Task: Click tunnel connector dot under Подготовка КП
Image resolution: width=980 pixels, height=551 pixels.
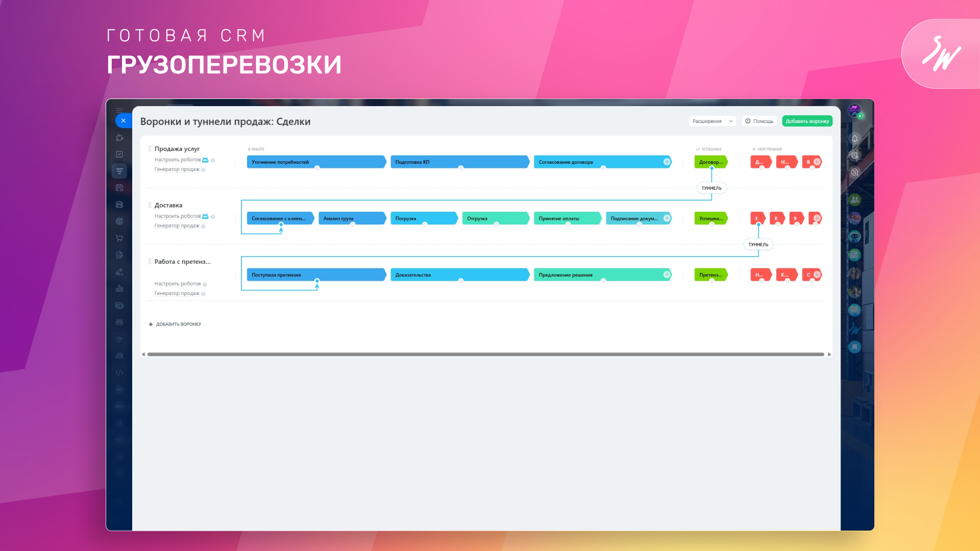Action: [460, 168]
